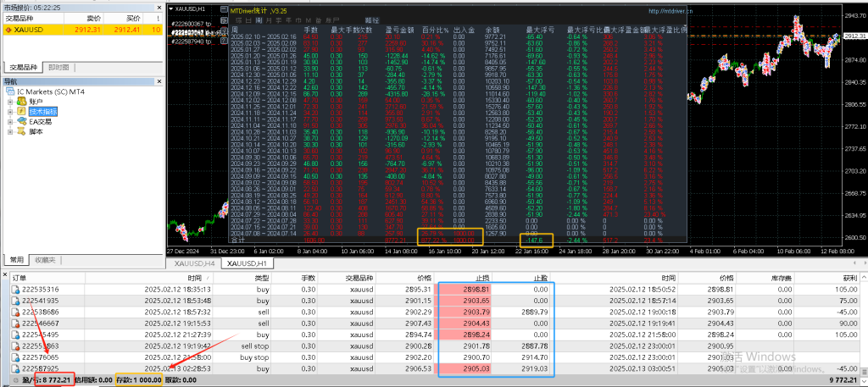Image resolution: width=868 pixels, height=387 pixels.
Task: Click order 222538686 sell icon
Action: (16, 312)
